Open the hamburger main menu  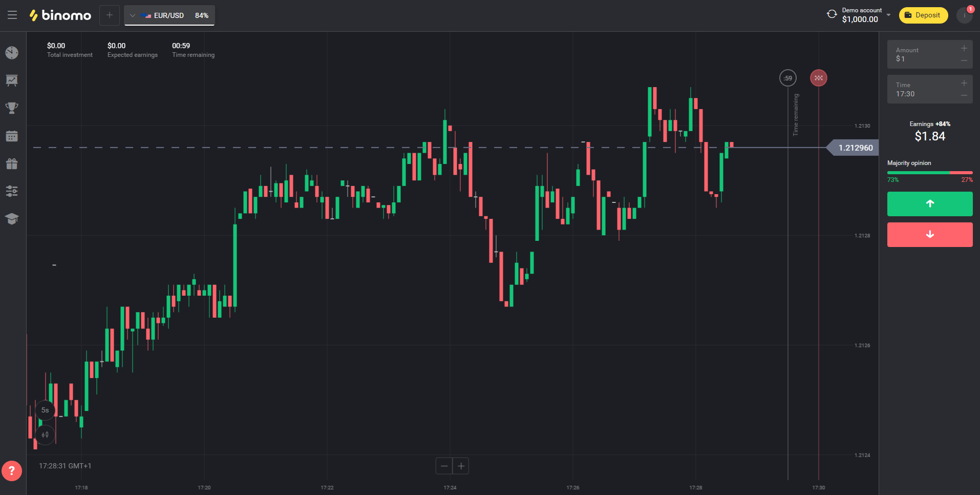12,15
